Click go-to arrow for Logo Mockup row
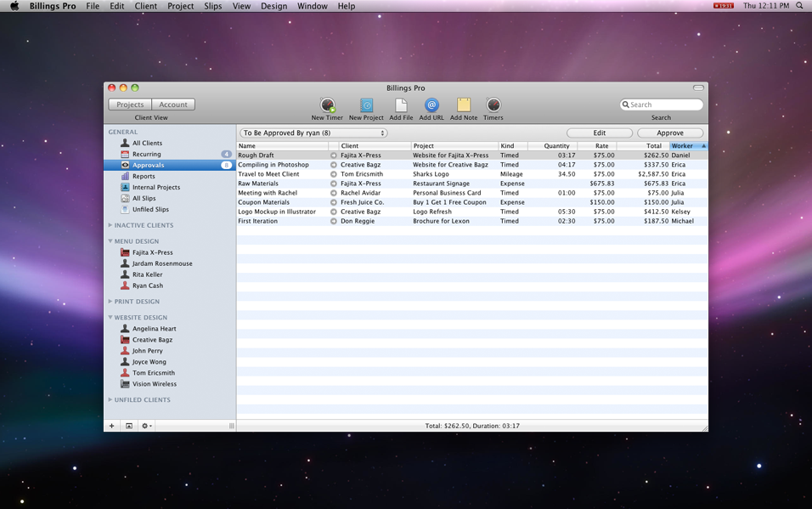812x509 pixels. [x=334, y=212]
